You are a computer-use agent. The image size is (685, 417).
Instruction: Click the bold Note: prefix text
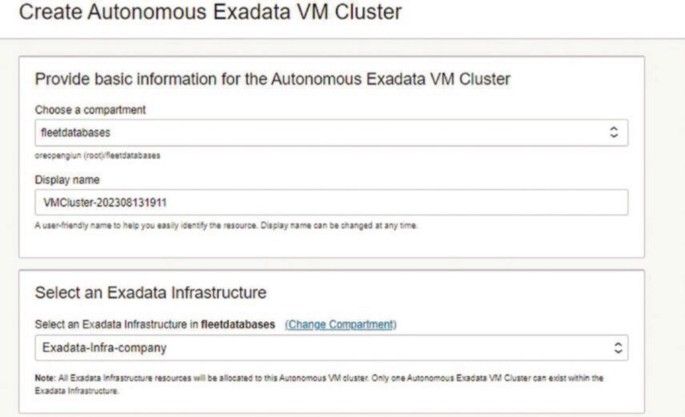click(x=45, y=378)
